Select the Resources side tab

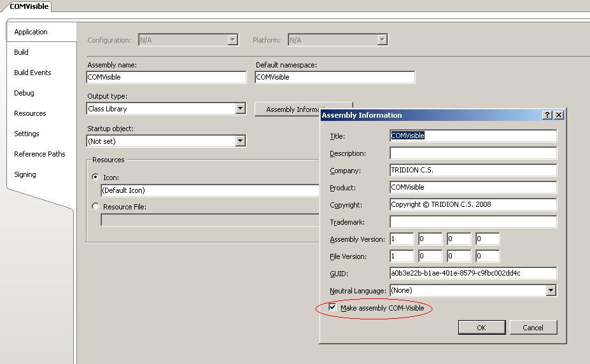coord(30,113)
